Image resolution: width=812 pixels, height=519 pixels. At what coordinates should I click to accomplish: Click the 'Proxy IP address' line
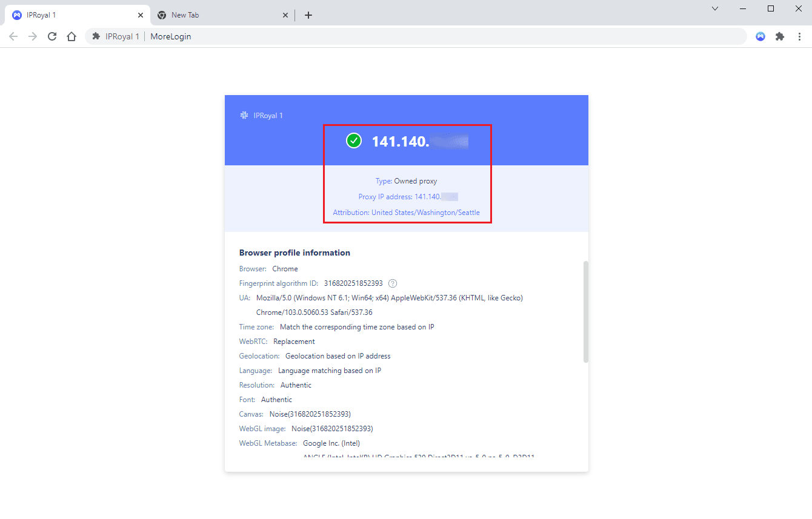coord(408,197)
